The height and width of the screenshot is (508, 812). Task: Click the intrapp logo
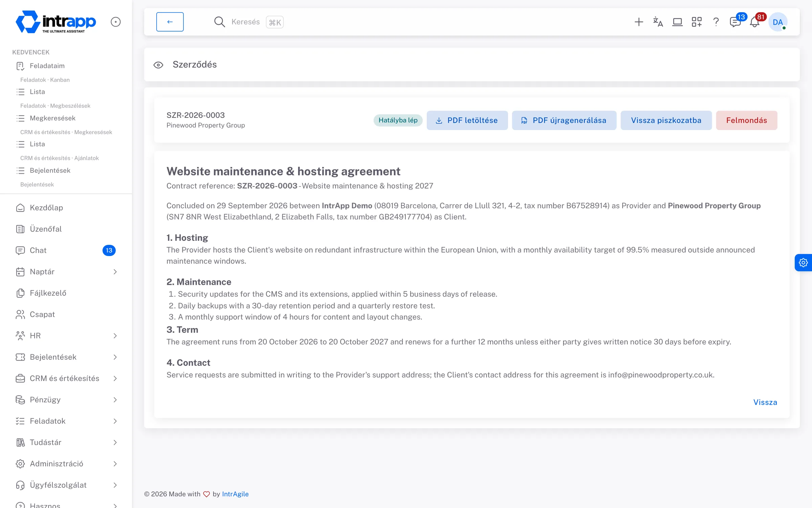pos(56,22)
